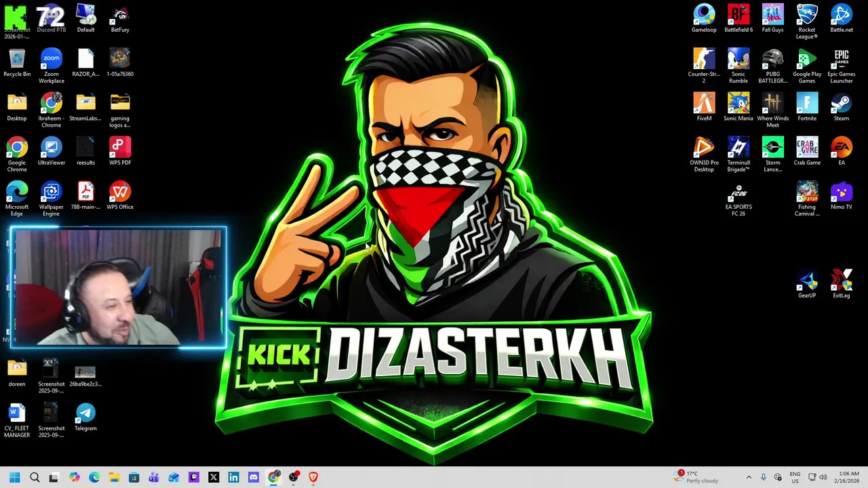Launch Telegram from desktop

[x=85, y=417]
